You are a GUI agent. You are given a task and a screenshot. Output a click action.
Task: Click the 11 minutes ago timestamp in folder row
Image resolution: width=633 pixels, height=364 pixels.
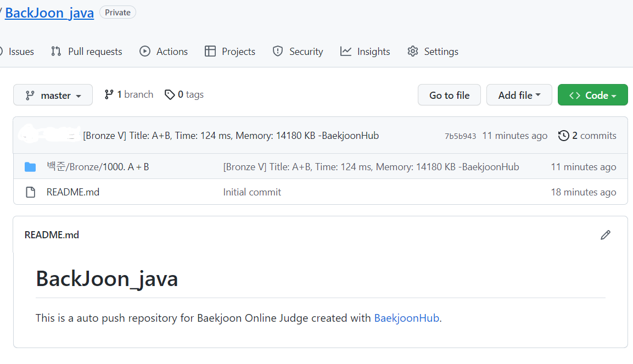[584, 167]
